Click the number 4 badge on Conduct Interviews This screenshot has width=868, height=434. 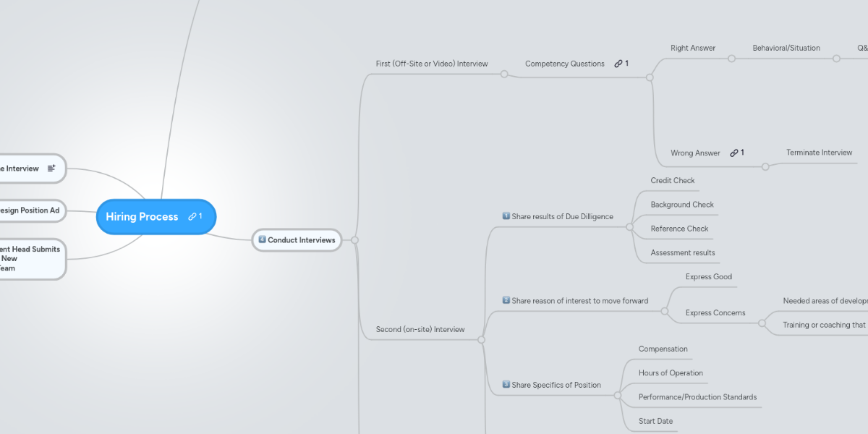(x=260, y=239)
